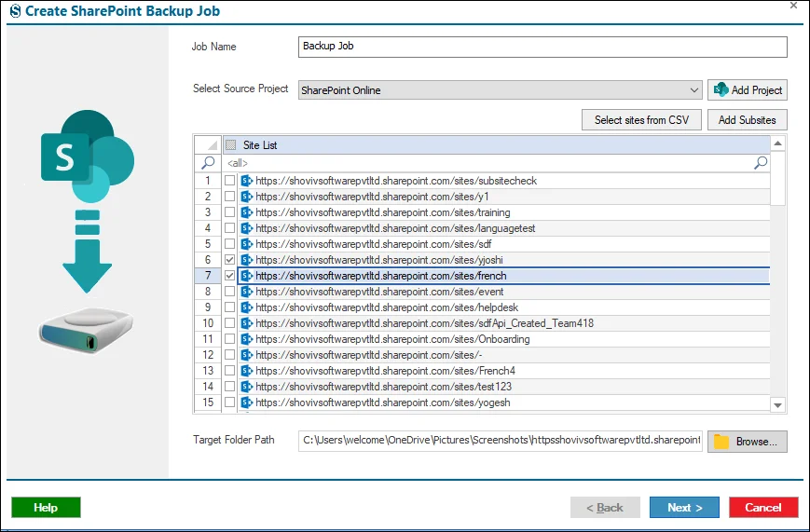Check the box for sites/sdf
This screenshot has height=532, width=810.
tap(230, 244)
